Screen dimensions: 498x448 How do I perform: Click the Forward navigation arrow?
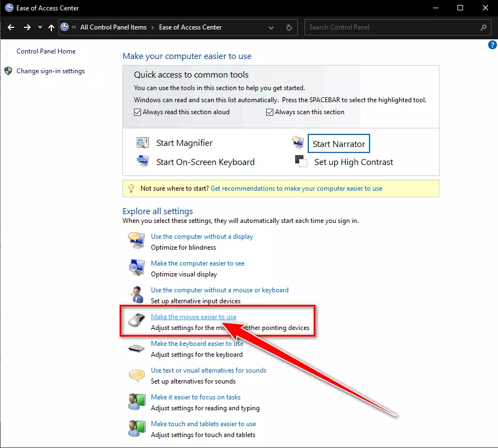(x=27, y=27)
